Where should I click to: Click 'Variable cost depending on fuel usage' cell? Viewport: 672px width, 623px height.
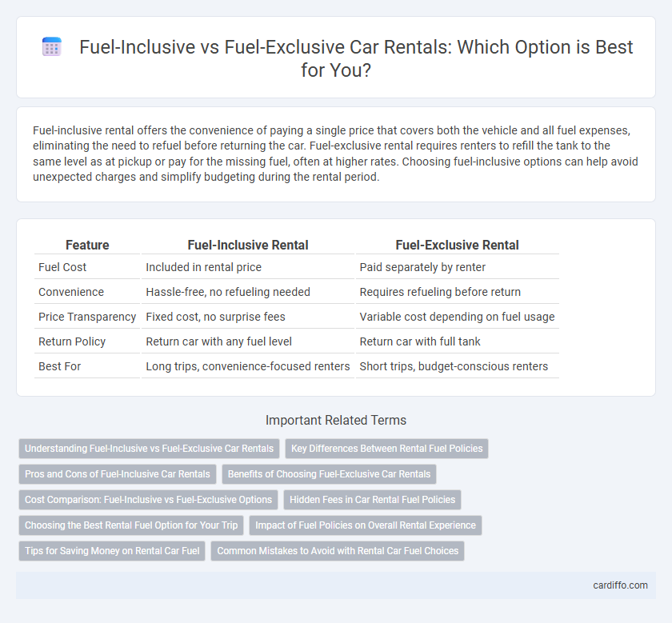click(457, 317)
